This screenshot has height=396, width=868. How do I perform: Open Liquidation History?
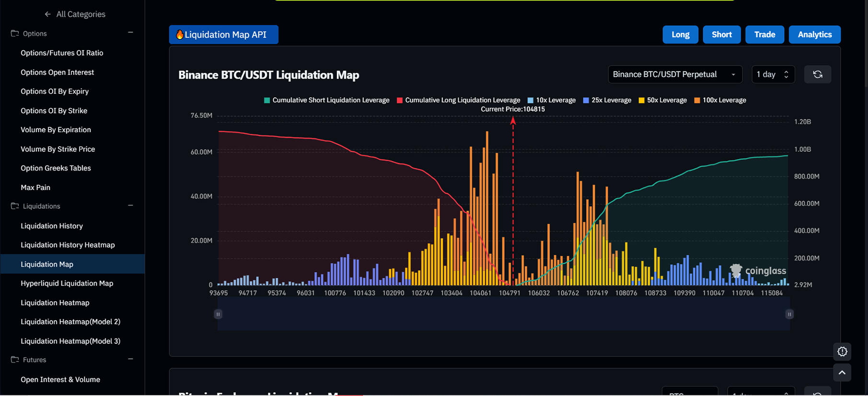[x=52, y=226]
